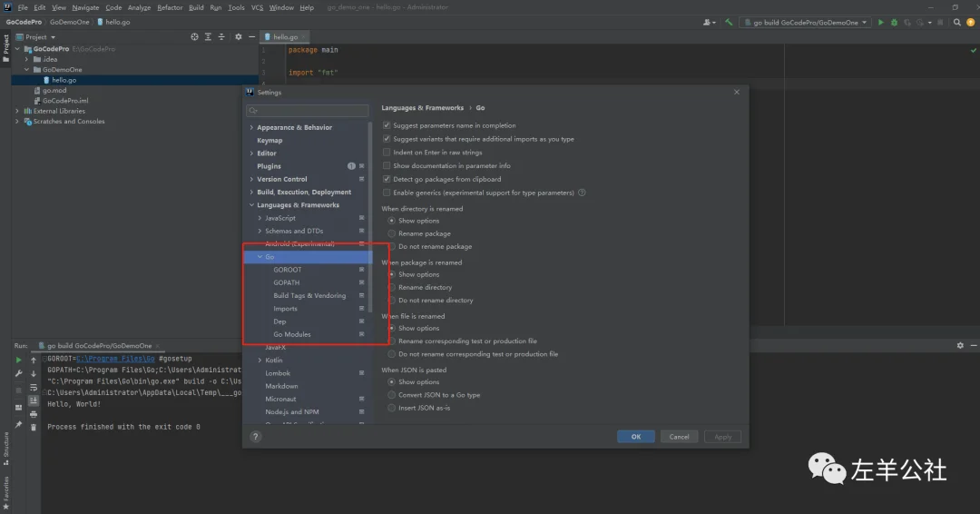Click the print icon in Run console

click(34, 414)
